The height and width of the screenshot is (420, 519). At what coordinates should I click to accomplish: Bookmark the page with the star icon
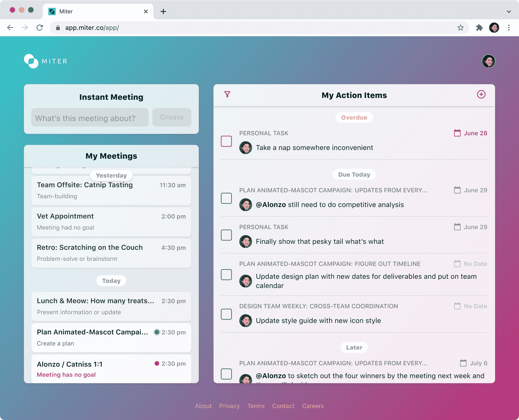460,28
